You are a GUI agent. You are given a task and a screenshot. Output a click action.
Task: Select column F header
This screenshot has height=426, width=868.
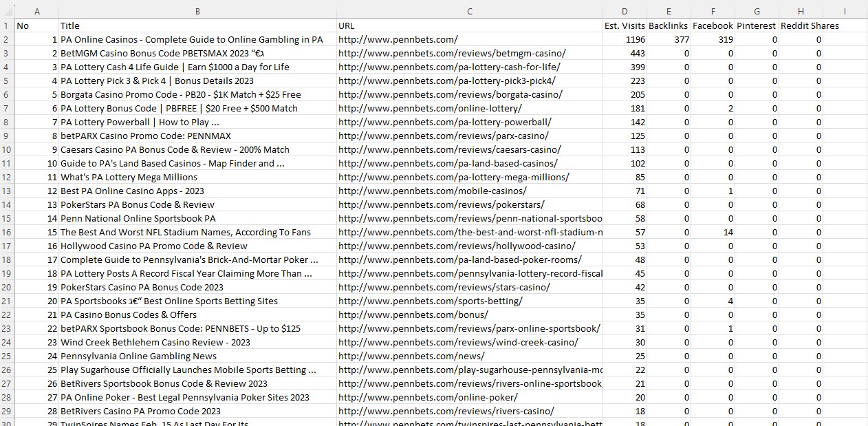pyautogui.click(x=713, y=12)
